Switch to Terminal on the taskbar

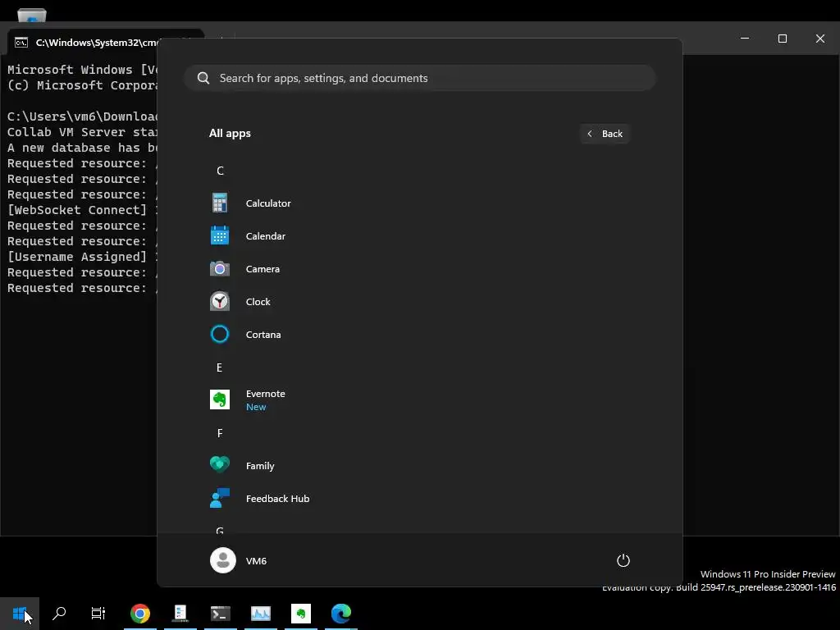tap(220, 614)
